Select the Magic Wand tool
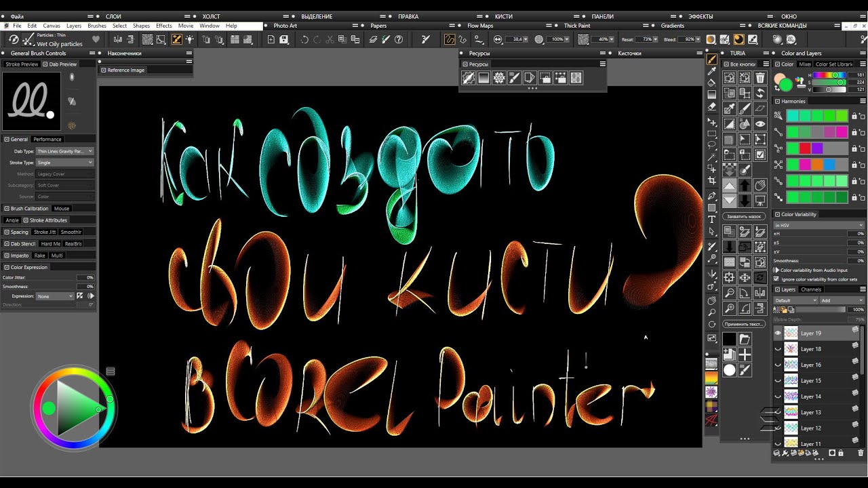This screenshot has height=488, width=868. [712, 157]
